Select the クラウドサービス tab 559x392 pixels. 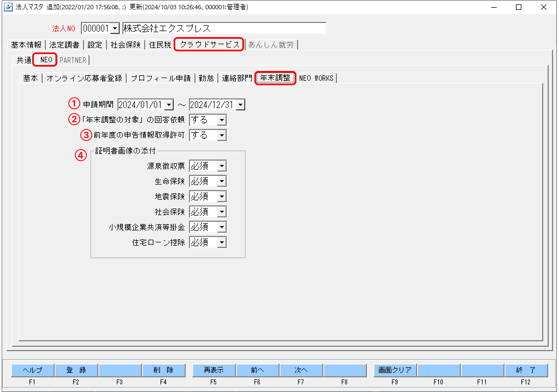point(209,44)
